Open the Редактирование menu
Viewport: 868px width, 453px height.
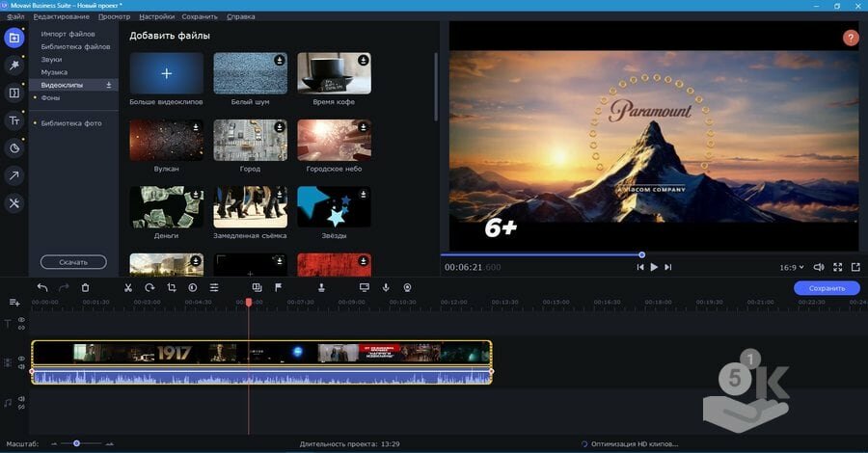tap(61, 16)
